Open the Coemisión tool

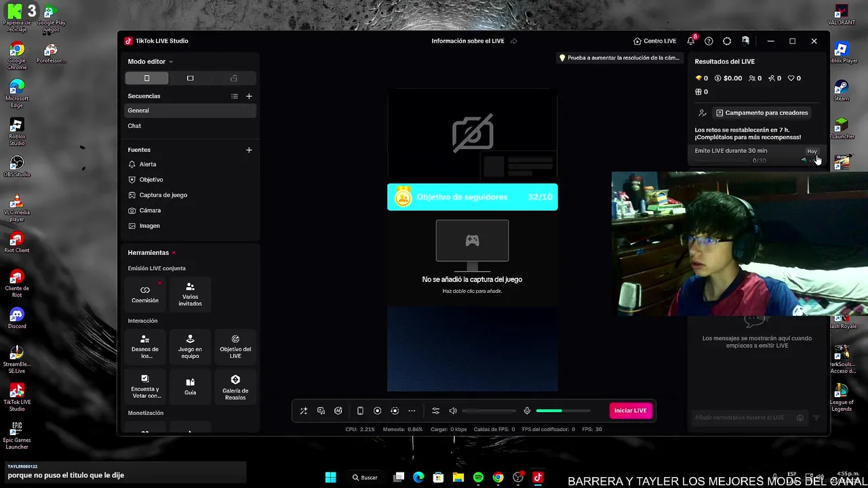[145, 294]
